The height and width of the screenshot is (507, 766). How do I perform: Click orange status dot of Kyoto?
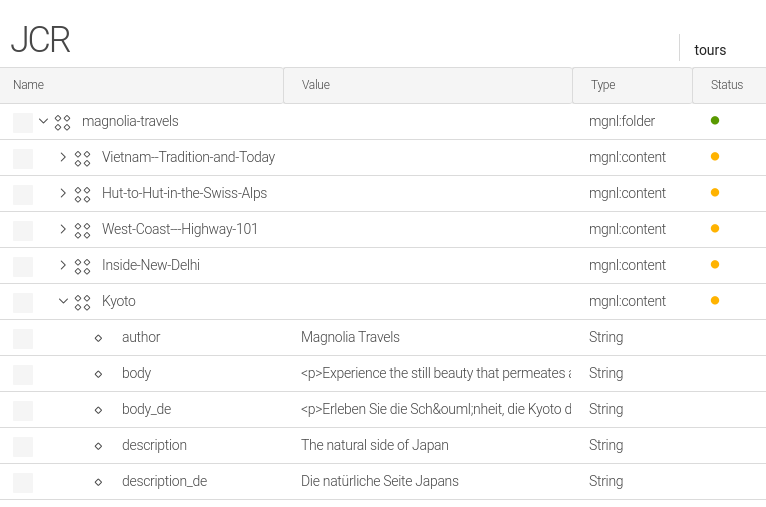(715, 300)
